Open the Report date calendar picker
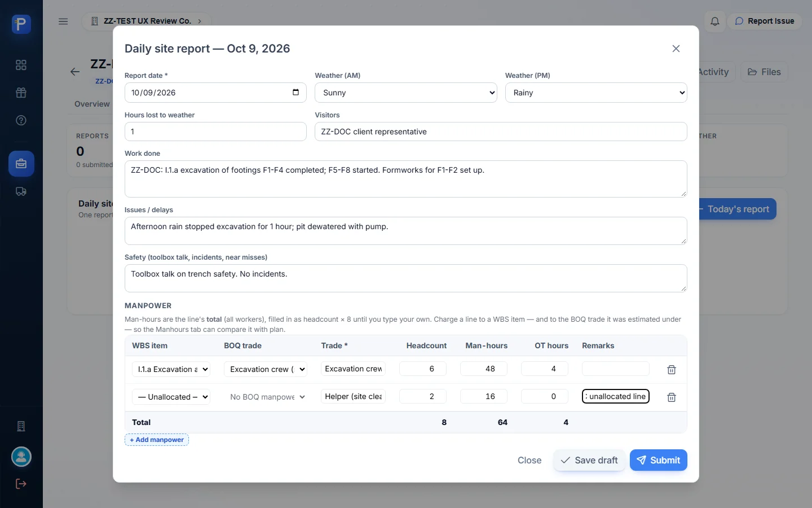Screen dimensions: 812x508 [x=295, y=93]
